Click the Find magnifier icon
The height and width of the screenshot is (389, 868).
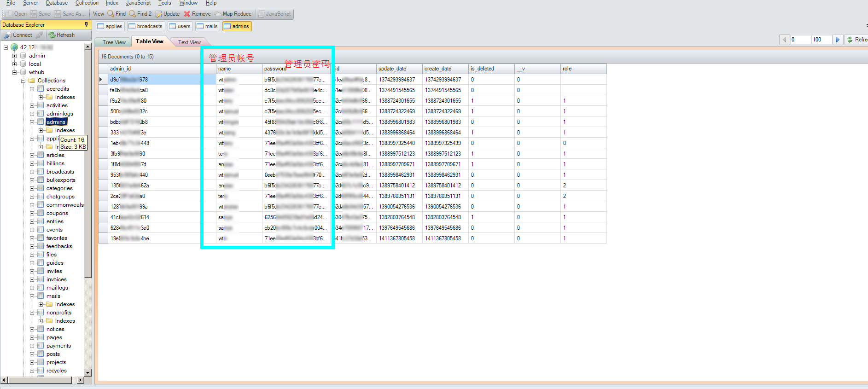click(111, 14)
